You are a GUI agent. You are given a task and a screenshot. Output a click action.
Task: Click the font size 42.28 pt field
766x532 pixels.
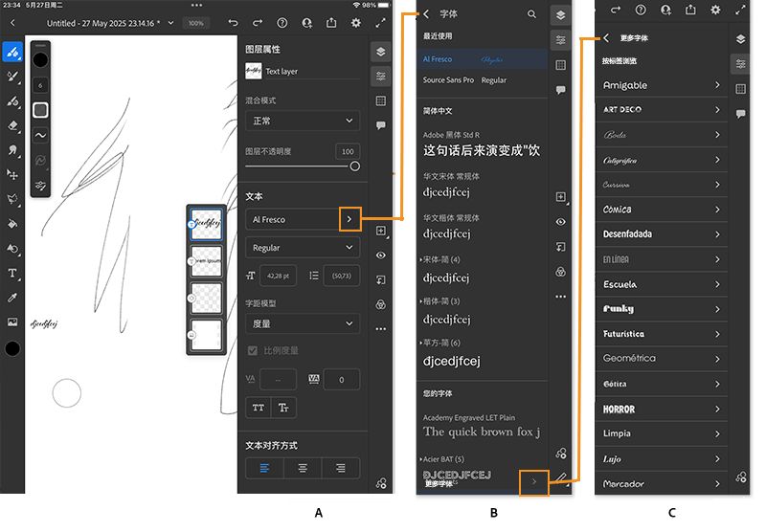[278, 276]
